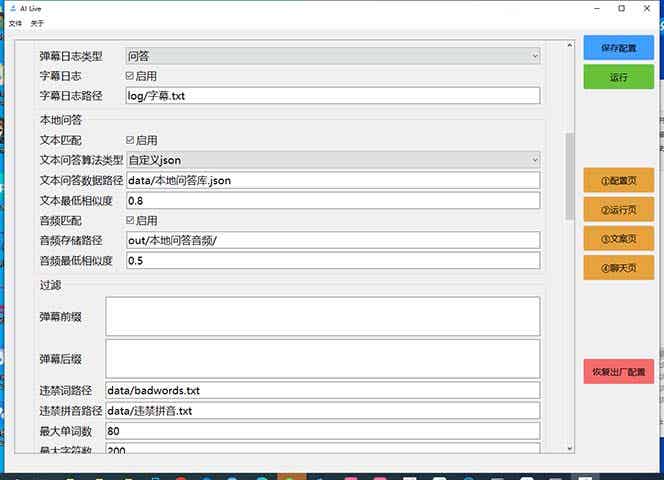Open the 文件 menu

coord(15,23)
